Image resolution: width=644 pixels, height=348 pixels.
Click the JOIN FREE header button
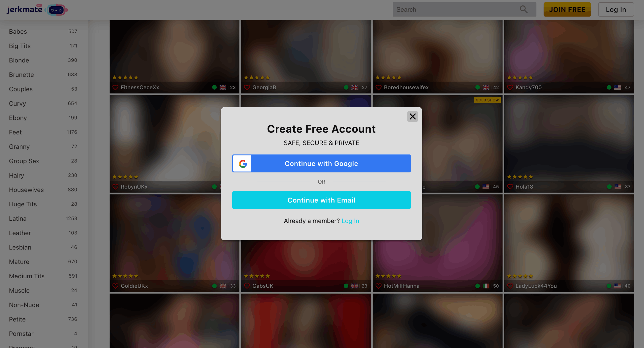click(x=567, y=10)
